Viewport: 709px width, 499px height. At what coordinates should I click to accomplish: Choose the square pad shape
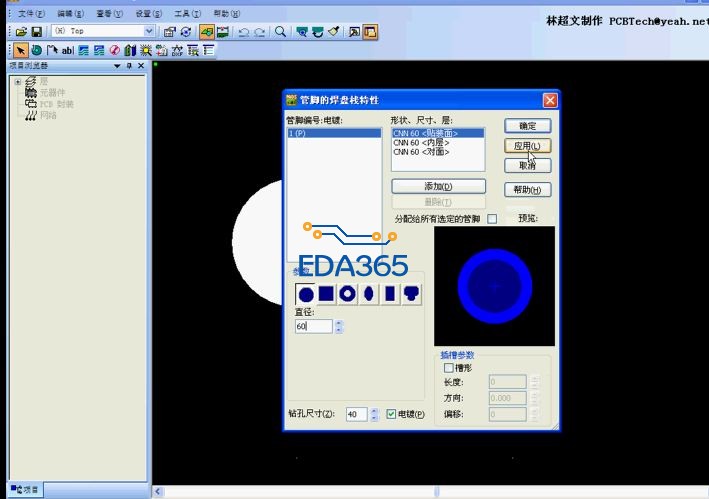click(x=326, y=294)
